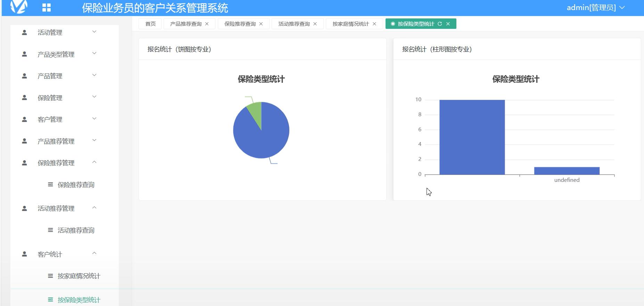
Task: Click list icon beside 活动推荐查询
Action: 50,230
